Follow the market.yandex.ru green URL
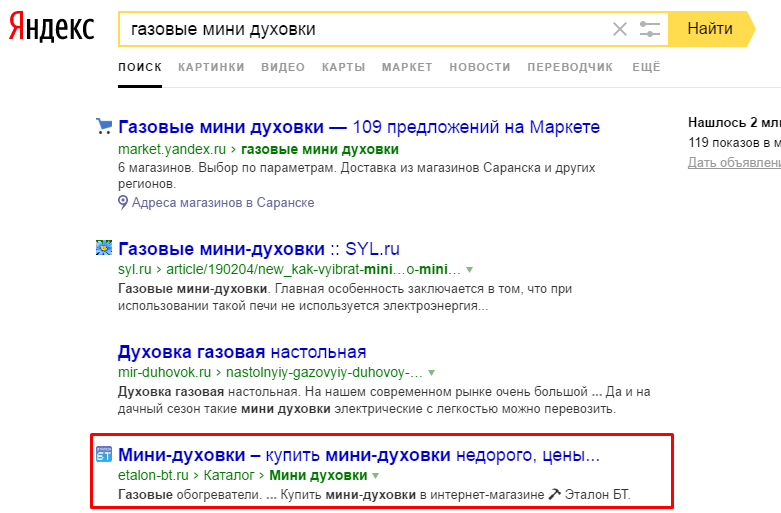This screenshot has width=781, height=513. coord(172,149)
